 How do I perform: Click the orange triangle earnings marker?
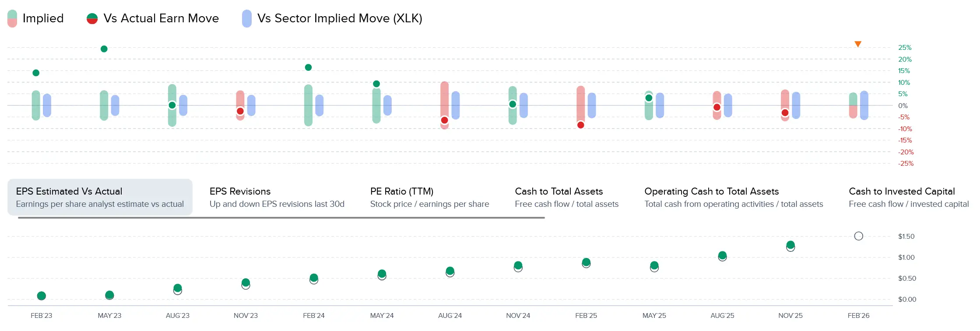point(858,44)
